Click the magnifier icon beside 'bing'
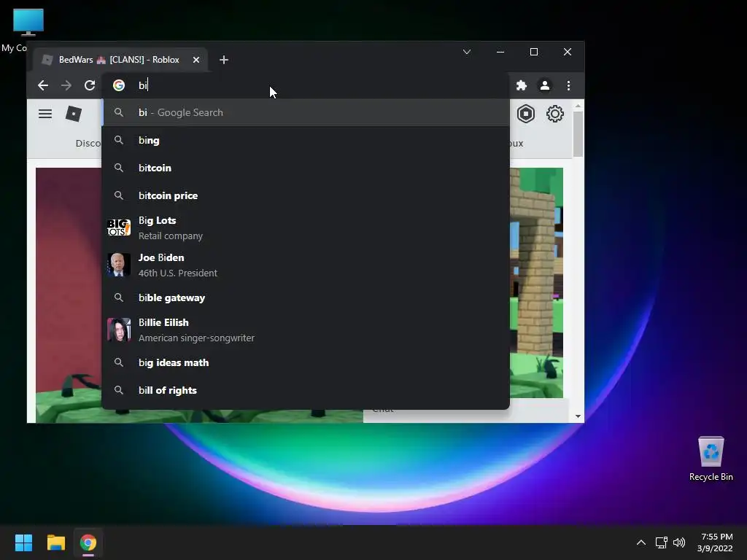 [x=119, y=140]
